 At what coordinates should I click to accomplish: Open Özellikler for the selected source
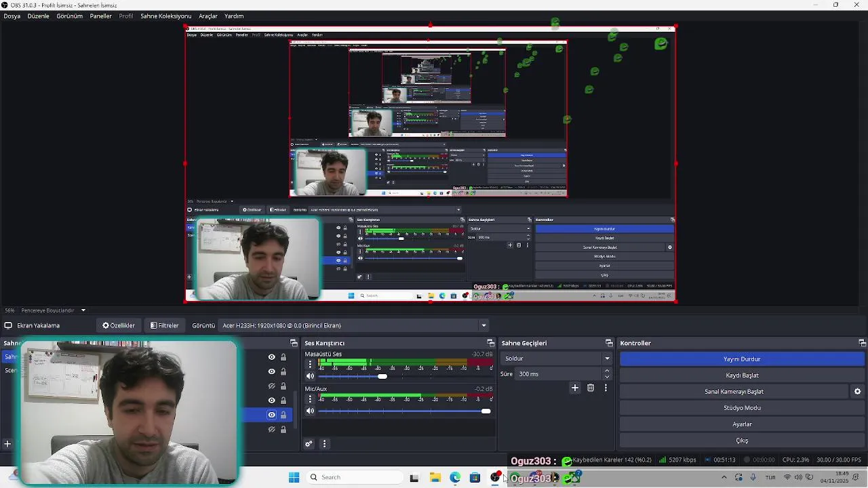[x=119, y=325]
